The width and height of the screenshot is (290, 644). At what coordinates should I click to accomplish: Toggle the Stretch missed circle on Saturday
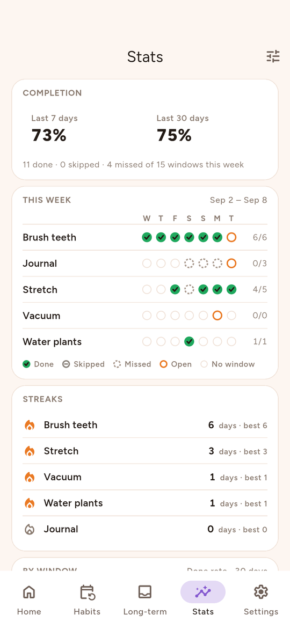click(x=189, y=290)
